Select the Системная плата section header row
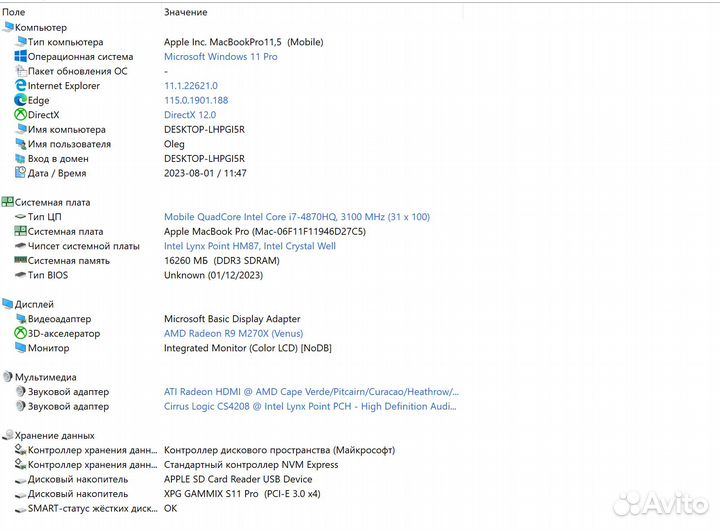This screenshot has width=720, height=529. tap(52, 202)
